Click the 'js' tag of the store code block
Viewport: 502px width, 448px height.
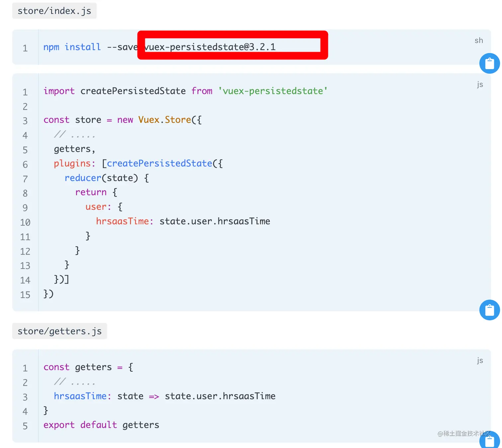click(480, 85)
